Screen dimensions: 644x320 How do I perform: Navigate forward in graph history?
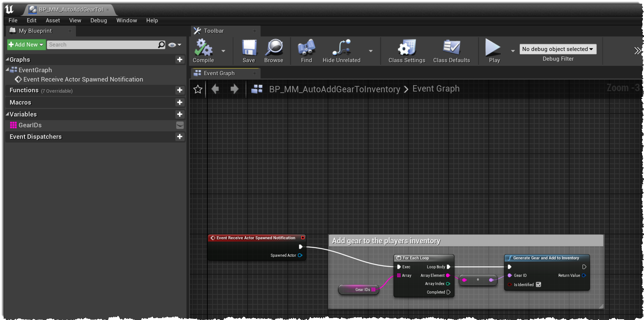(235, 89)
